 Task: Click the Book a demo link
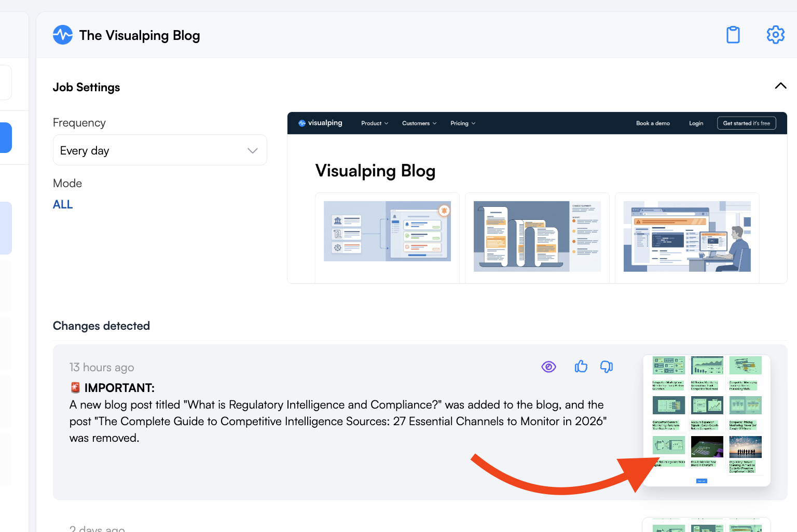(653, 123)
